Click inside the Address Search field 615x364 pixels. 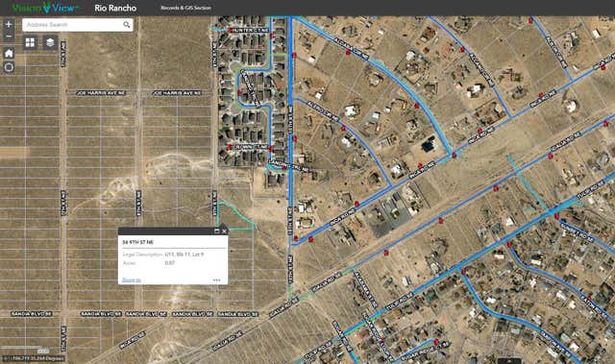click(x=73, y=25)
